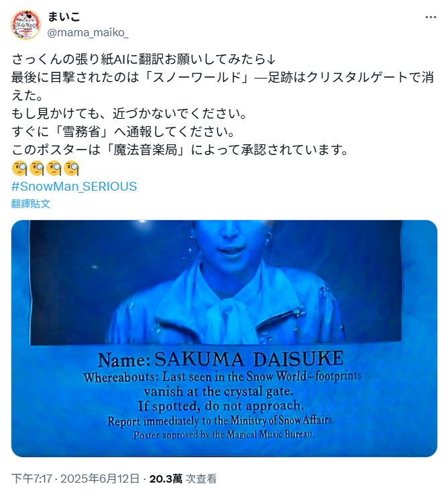Click the 2025年6月12日 post date
448x494 pixels.
point(100,479)
